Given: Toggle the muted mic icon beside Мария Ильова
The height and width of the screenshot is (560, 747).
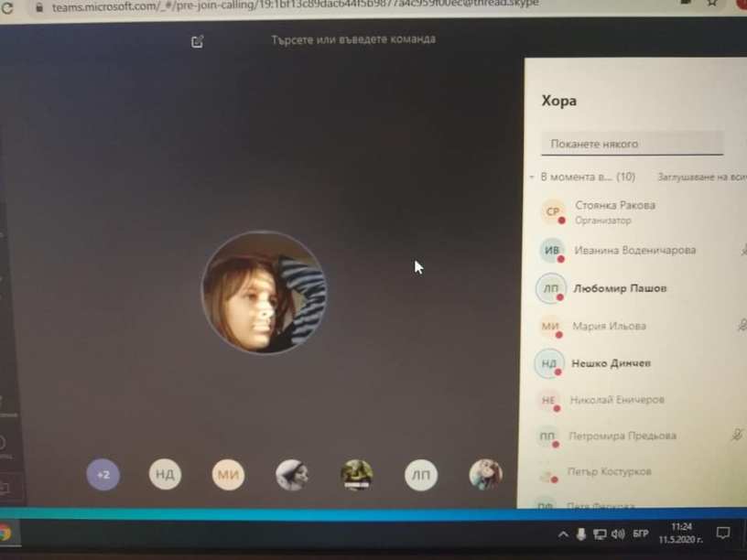Looking at the screenshot, I should (742, 325).
